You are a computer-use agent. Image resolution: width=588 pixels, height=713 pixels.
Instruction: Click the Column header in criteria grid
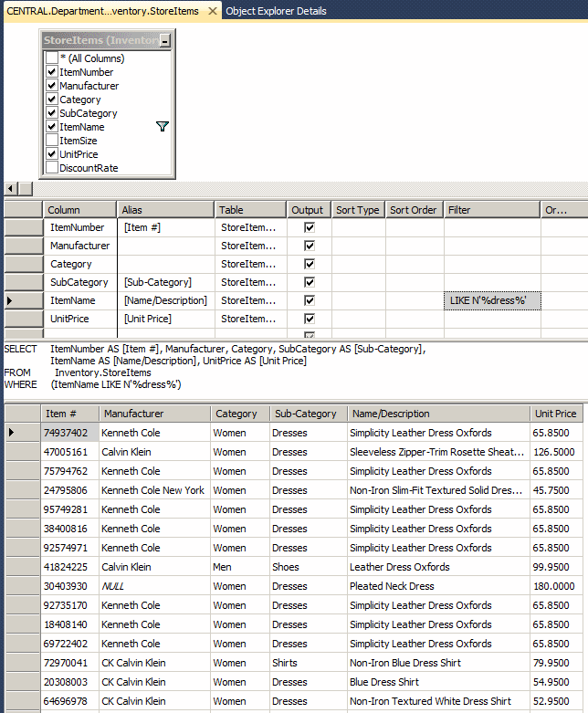coord(79,210)
